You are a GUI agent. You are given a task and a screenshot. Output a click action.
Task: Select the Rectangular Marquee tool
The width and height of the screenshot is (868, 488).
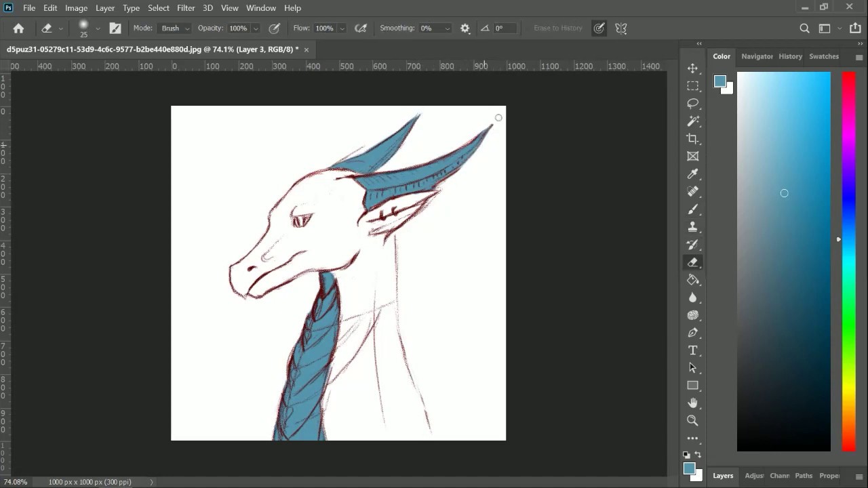(x=692, y=86)
